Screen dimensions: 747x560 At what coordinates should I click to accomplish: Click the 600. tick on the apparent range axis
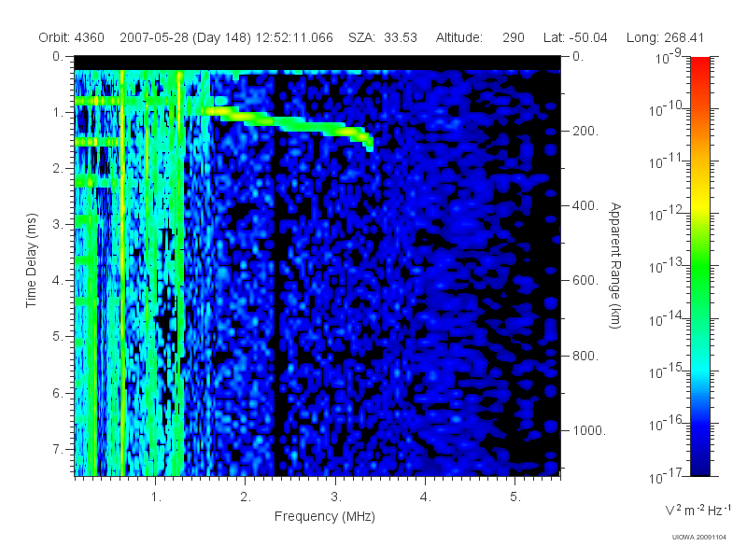pyautogui.click(x=585, y=281)
